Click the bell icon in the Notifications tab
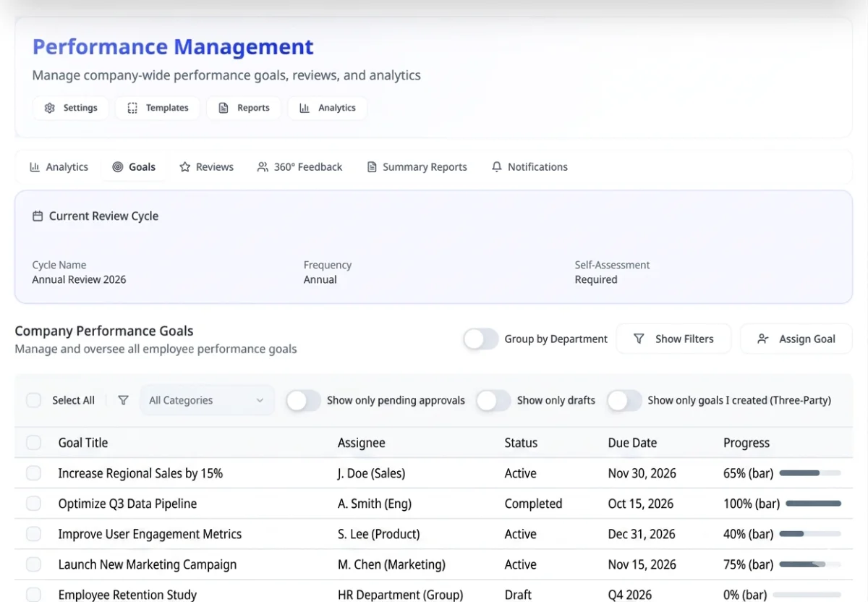This screenshot has width=868, height=602. click(496, 167)
